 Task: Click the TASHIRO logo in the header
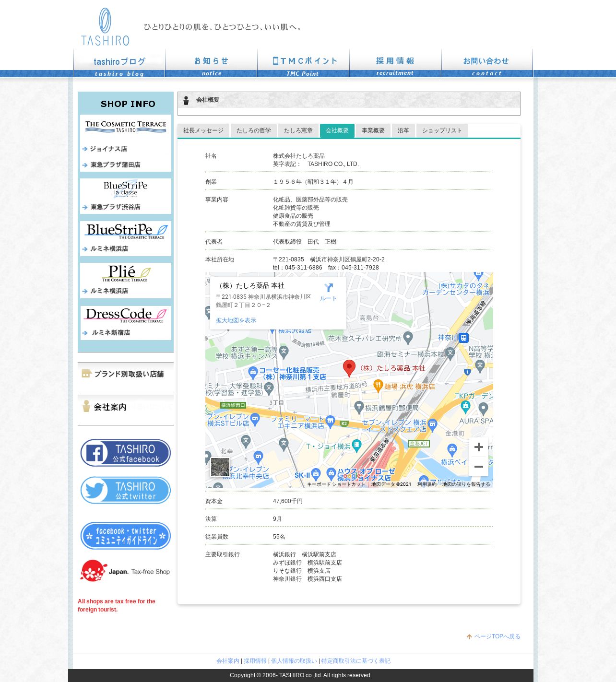coord(105,27)
